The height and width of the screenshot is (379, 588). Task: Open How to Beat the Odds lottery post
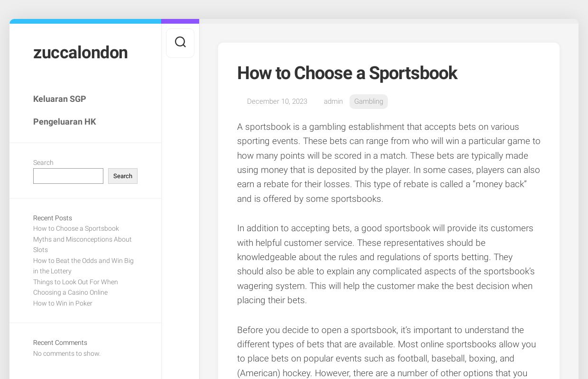(83, 266)
